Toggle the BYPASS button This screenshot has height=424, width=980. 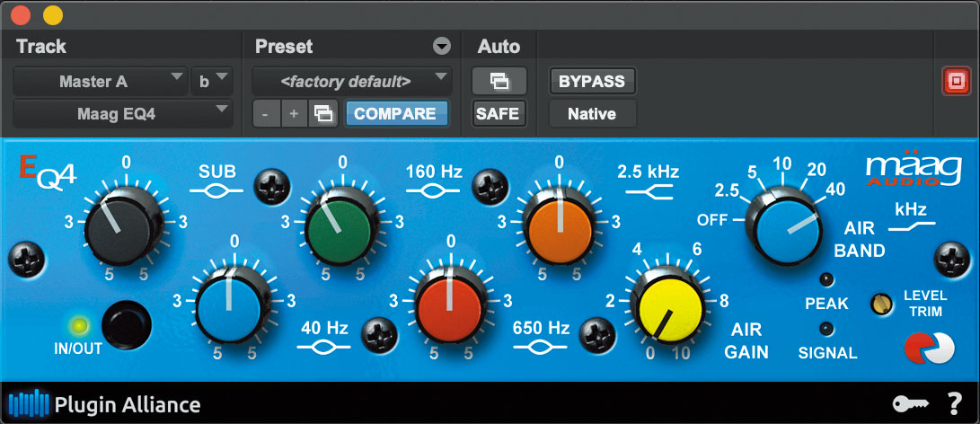(x=592, y=82)
